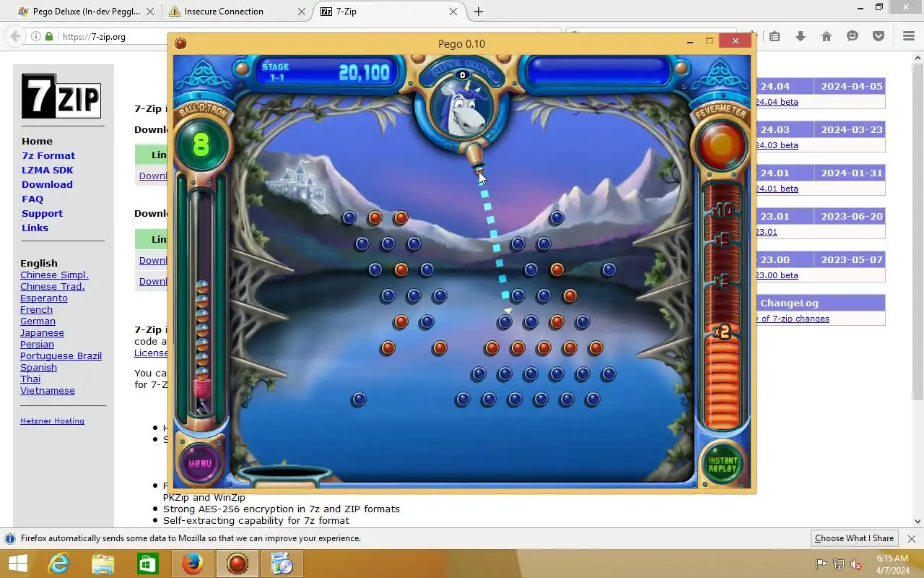
Task: Click the green padlock in address bar
Action: click(49, 36)
